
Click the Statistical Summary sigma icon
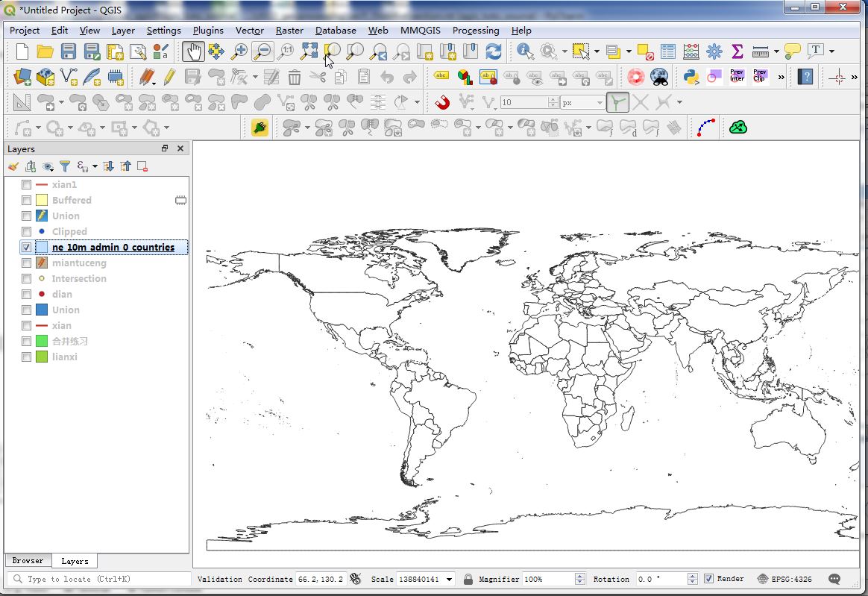pyautogui.click(x=737, y=51)
